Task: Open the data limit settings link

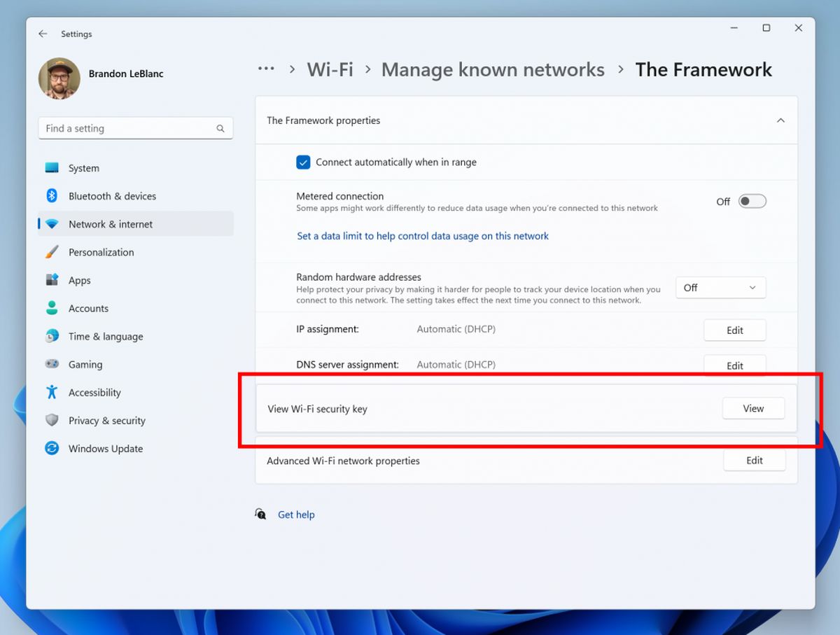Action: click(x=423, y=236)
